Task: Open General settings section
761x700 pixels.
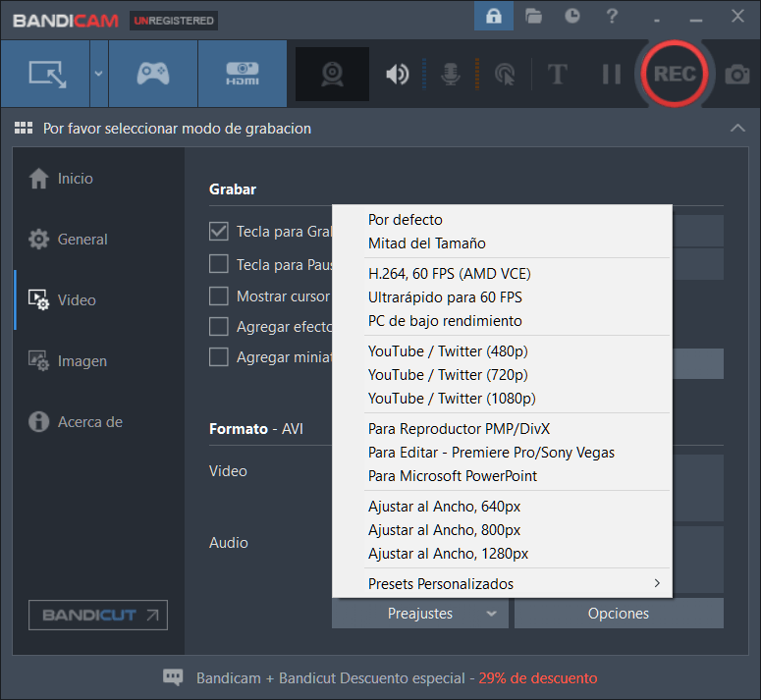Action: (68, 240)
